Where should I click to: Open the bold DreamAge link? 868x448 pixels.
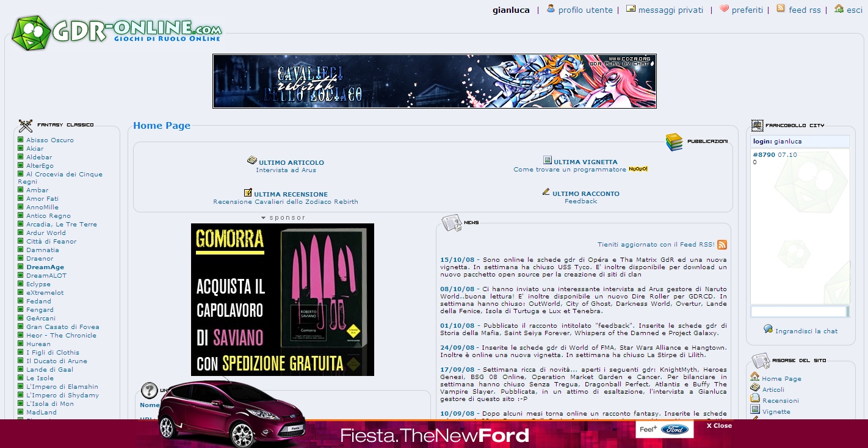(x=45, y=267)
